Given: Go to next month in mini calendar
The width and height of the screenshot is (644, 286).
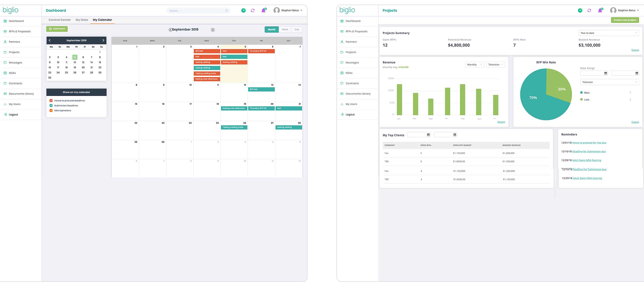Looking at the screenshot, I should [x=103, y=40].
